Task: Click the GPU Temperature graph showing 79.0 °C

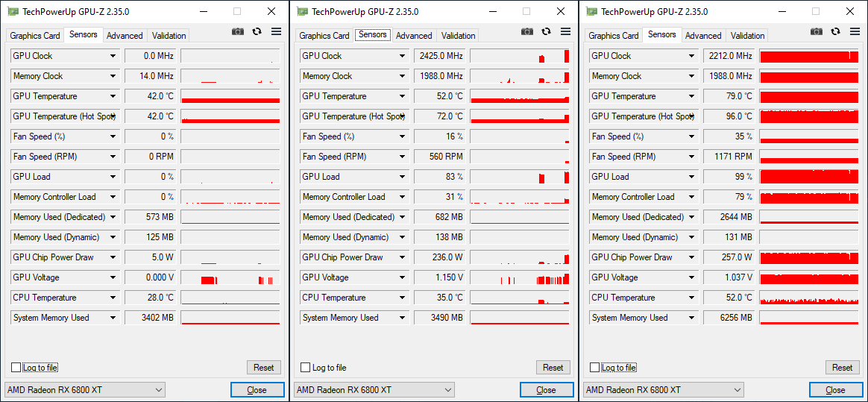Action: tap(809, 96)
